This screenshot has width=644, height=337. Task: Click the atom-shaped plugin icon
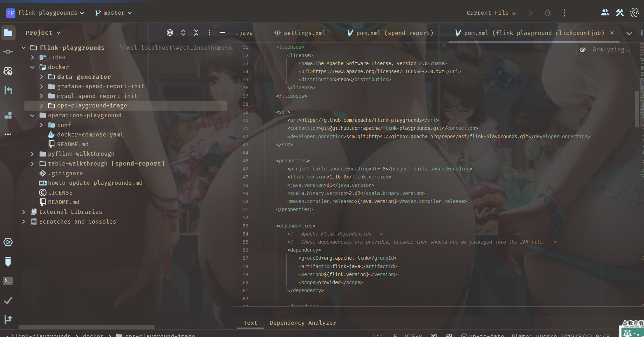click(635, 13)
